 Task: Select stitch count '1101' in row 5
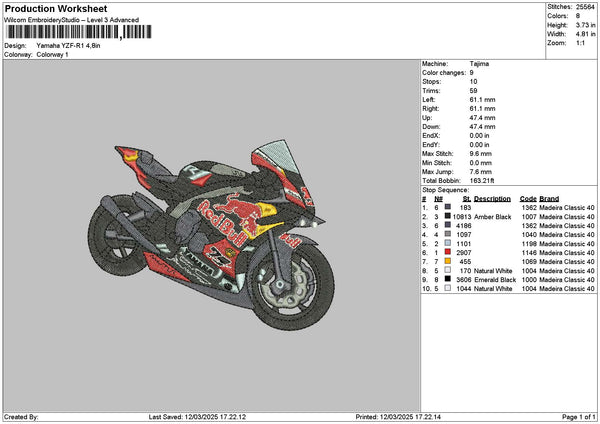click(464, 244)
